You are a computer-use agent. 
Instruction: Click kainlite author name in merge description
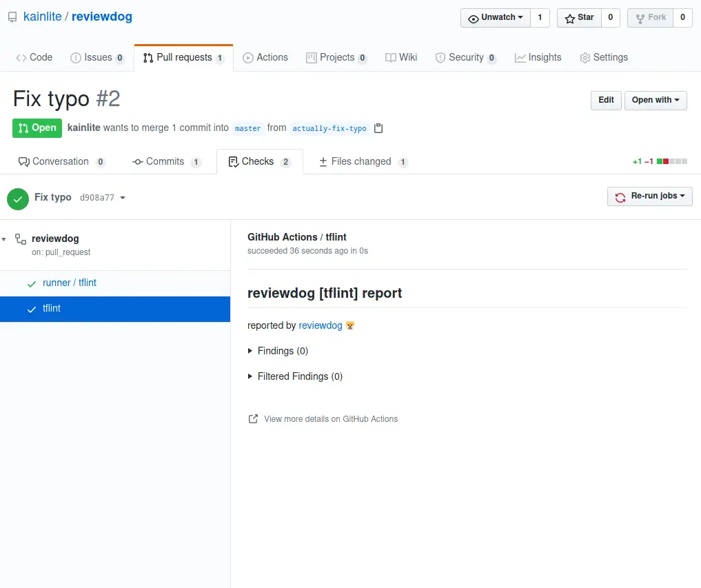[x=84, y=128]
